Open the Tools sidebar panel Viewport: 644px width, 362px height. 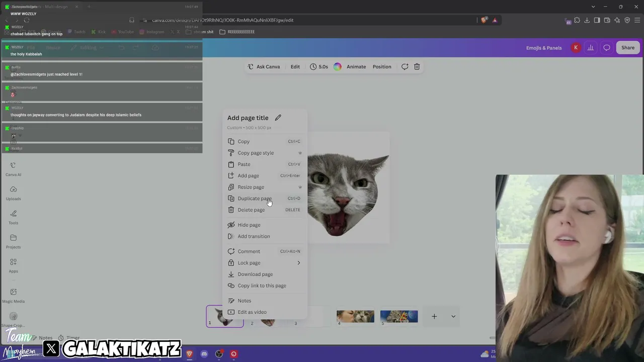pos(13,218)
